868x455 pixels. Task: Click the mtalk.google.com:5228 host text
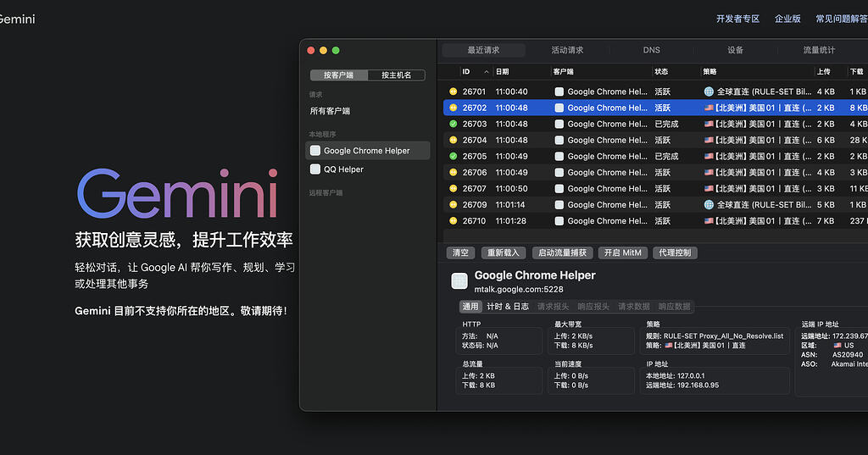[x=519, y=289]
